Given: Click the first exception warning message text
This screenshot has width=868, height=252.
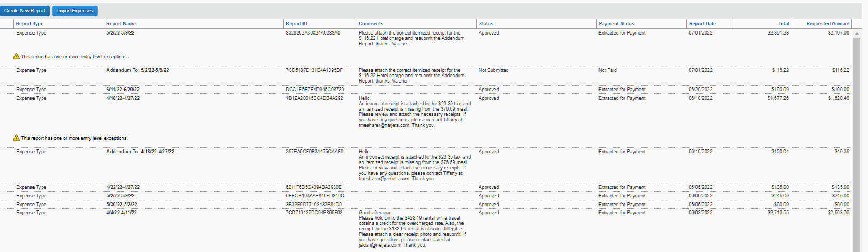Looking at the screenshot, I should 74,57.
